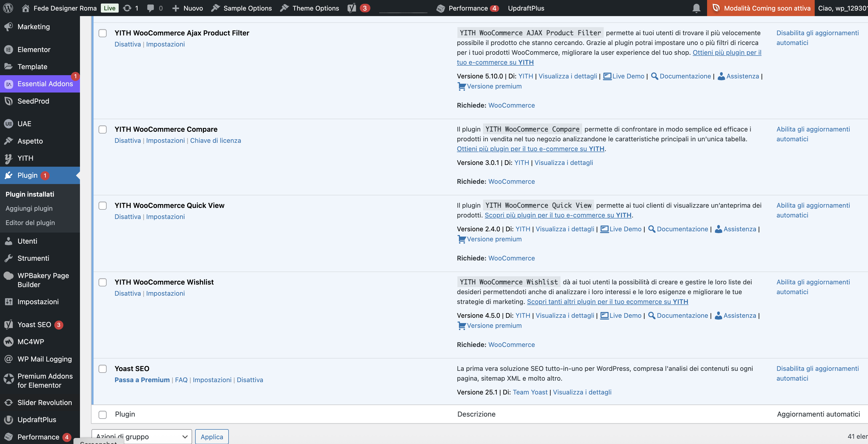The width and height of the screenshot is (868, 444).
Task: Click the Applica button
Action: coord(212,437)
